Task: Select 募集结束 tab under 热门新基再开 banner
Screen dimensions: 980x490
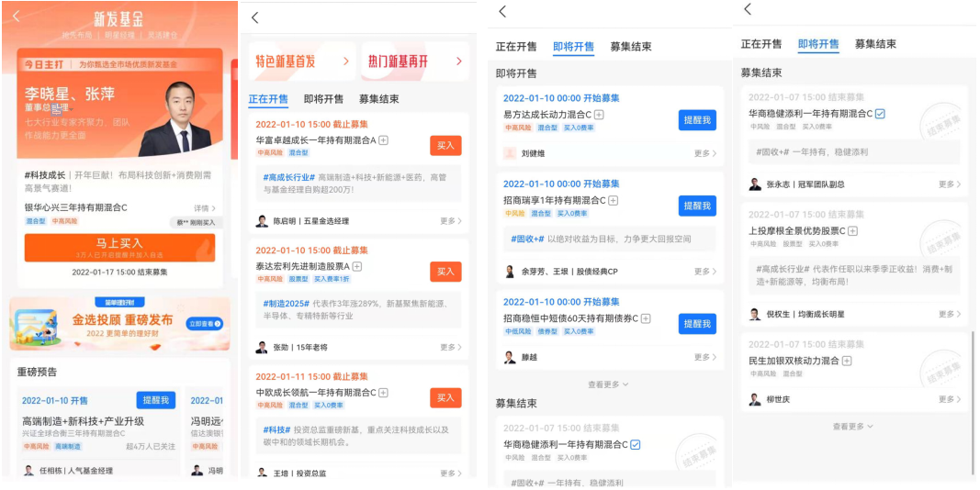Action: [x=378, y=99]
